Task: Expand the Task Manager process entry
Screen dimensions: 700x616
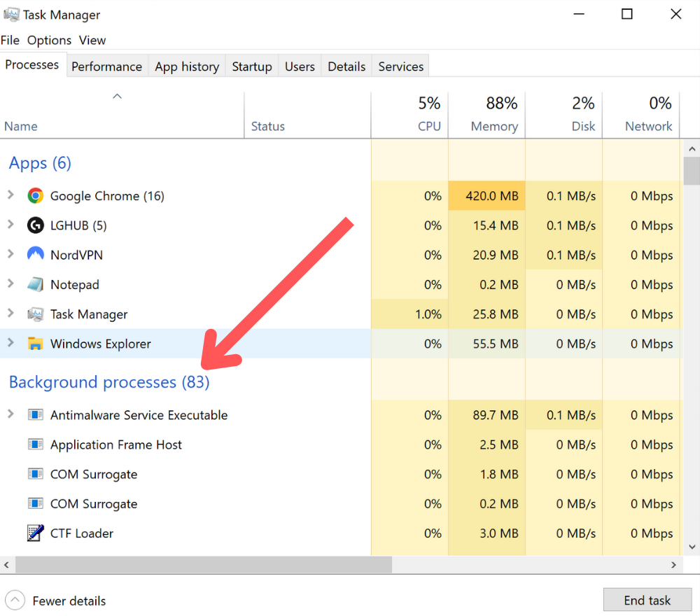Action: coord(10,314)
